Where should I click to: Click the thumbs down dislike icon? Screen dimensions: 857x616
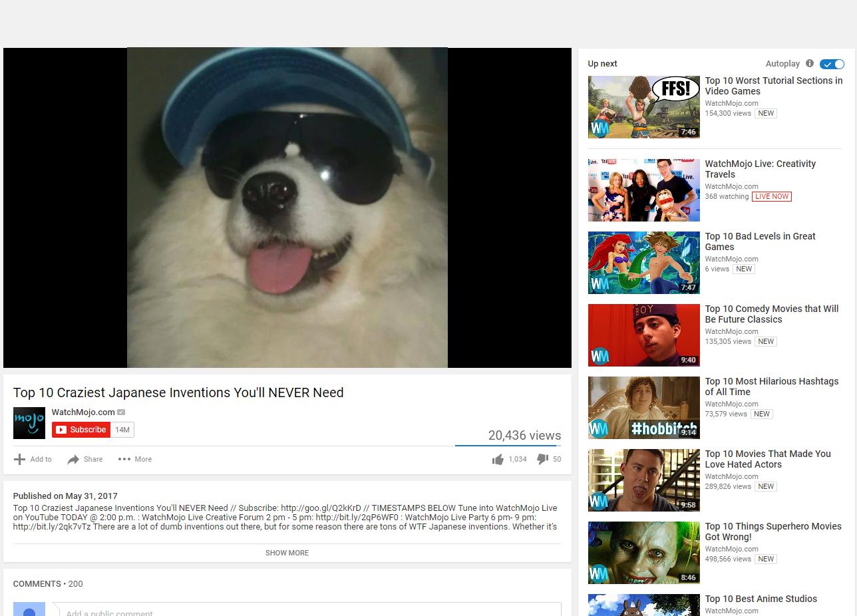[x=542, y=459]
